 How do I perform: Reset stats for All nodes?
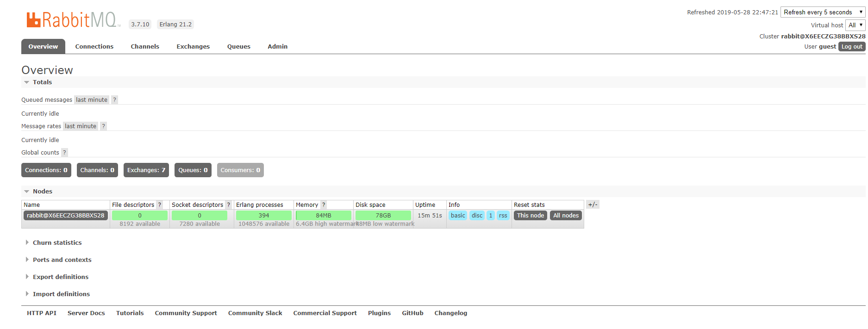coord(566,216)
